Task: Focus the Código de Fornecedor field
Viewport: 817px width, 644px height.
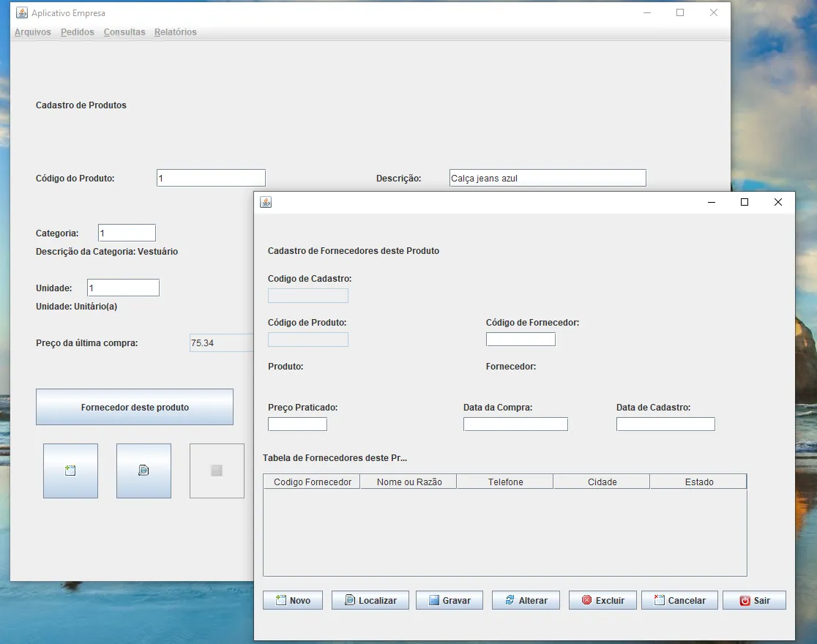Action: coord(521,339)
